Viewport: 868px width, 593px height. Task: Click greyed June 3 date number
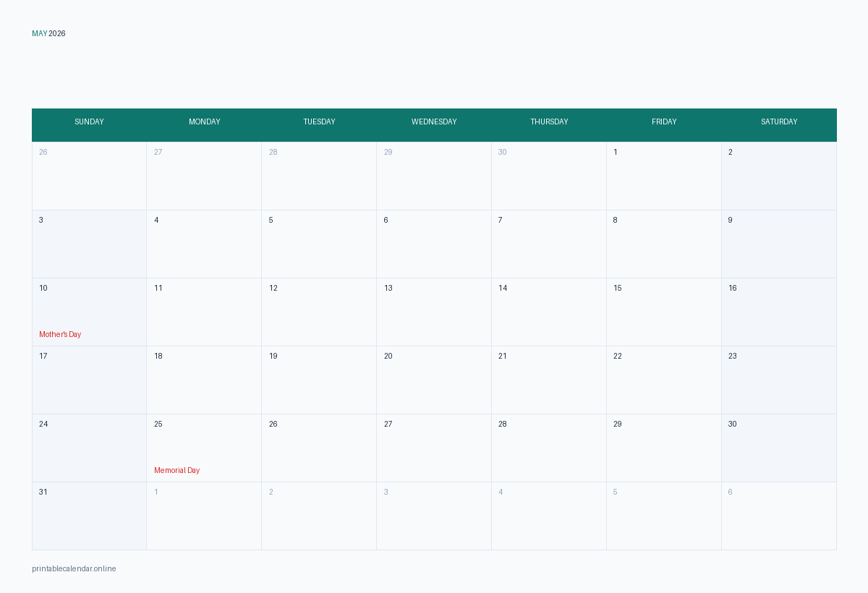click(386, 492)
